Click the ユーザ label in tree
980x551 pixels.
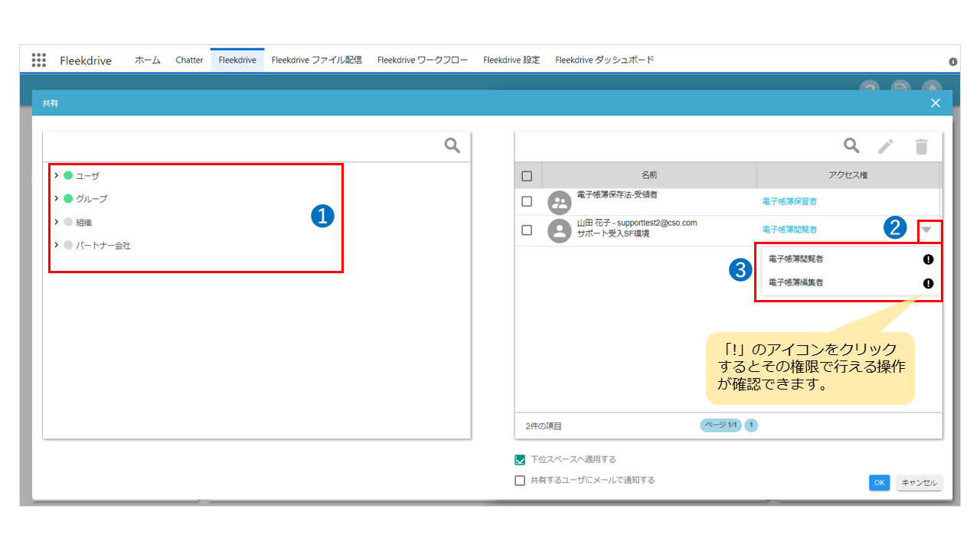click(87, 176)
